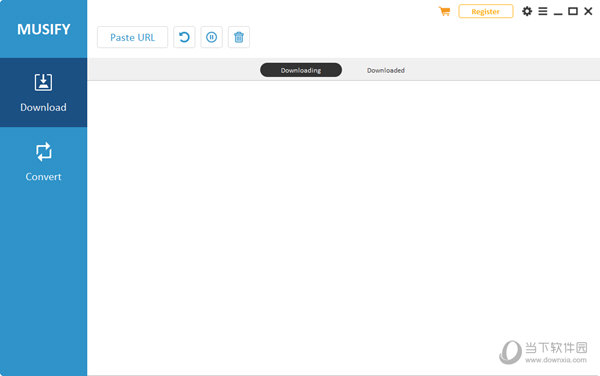Image resolution: width=600 pixels, height=376 pixels.
Task: Switch to the Downloaded tab
Action: coord(386,70)
